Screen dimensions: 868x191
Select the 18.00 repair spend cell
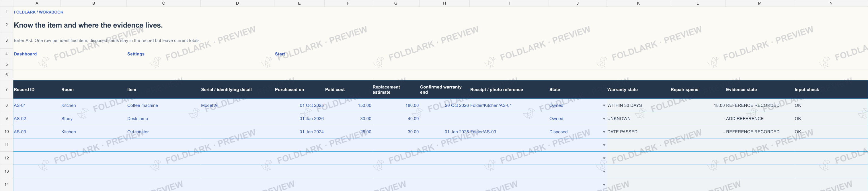(x=697, y=105)
